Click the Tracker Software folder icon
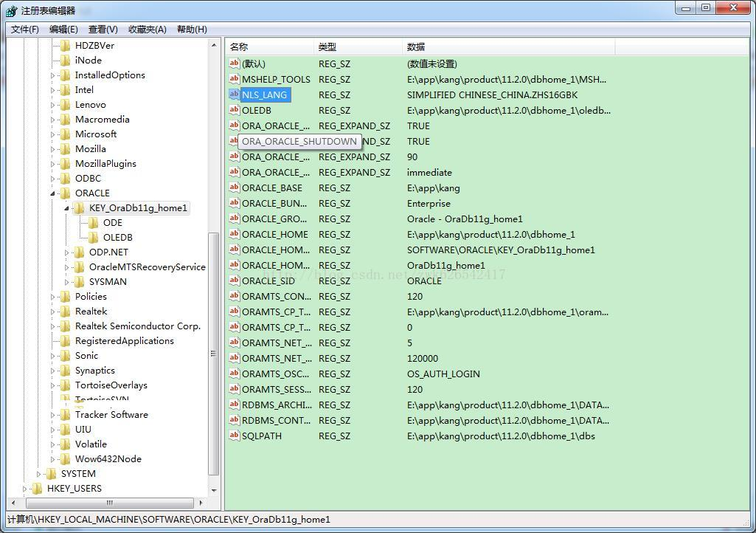 coord(66,415)
